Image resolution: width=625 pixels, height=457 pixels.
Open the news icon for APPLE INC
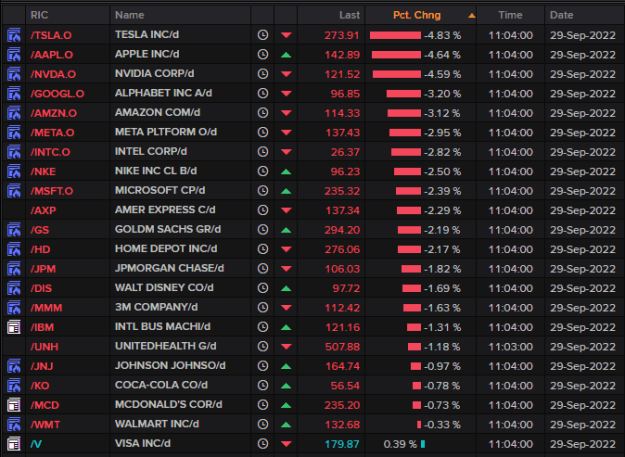tap(14, 55)
